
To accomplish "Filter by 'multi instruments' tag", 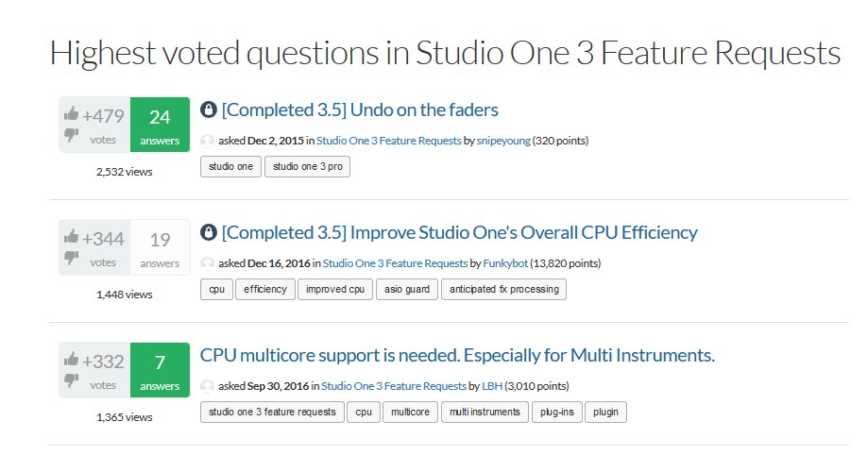I will (485, 413).
